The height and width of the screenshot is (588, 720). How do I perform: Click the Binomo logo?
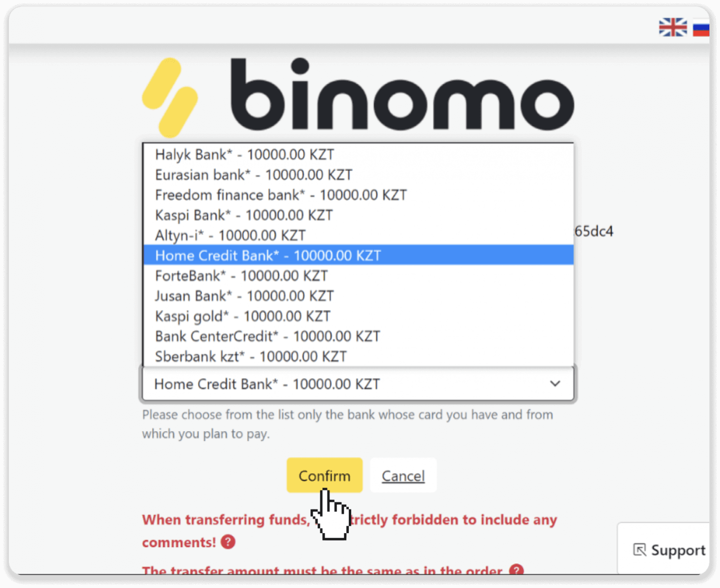(x=358, y=98)
